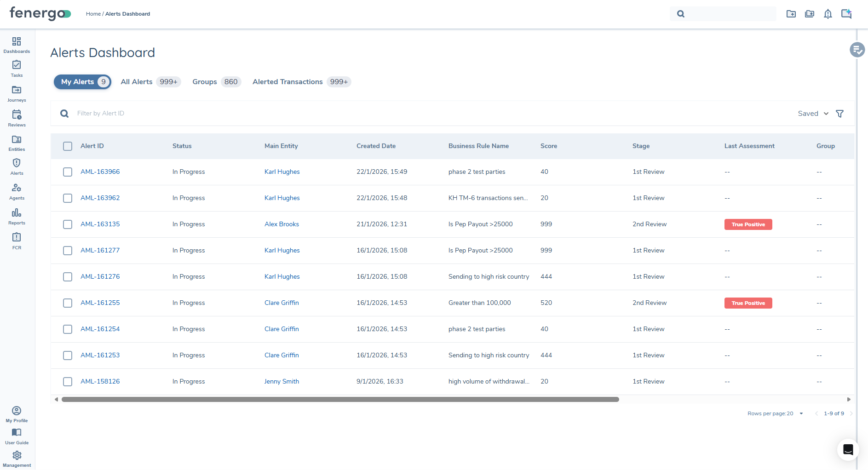868x470 pixels.
Task: Open the Journeys sidebar icon
Action: click(17, 93)
